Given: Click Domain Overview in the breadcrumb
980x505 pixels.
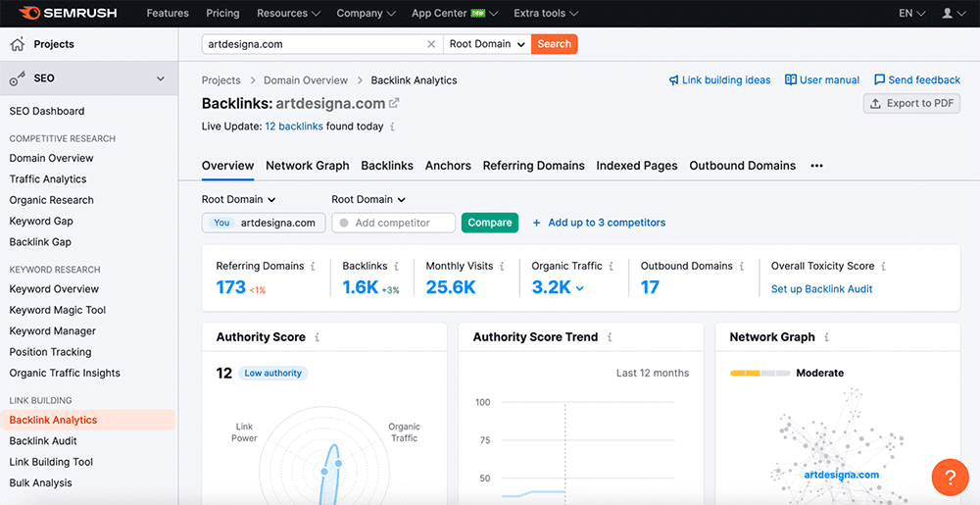Looking at the screenshot, I should pyautogui.click(x=306, y=80).
